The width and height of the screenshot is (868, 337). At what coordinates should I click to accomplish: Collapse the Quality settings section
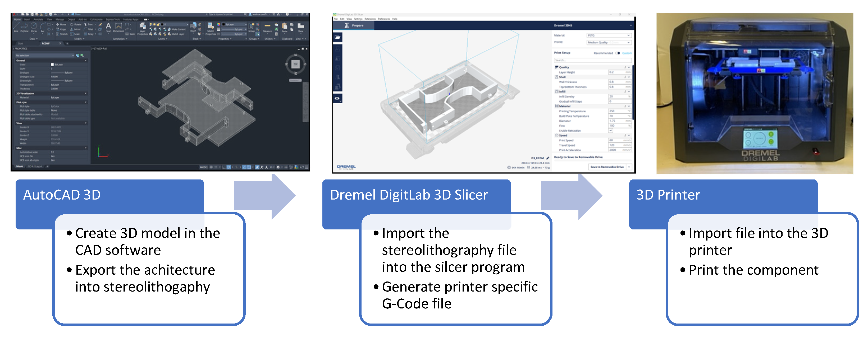click(x=629, y=67)
